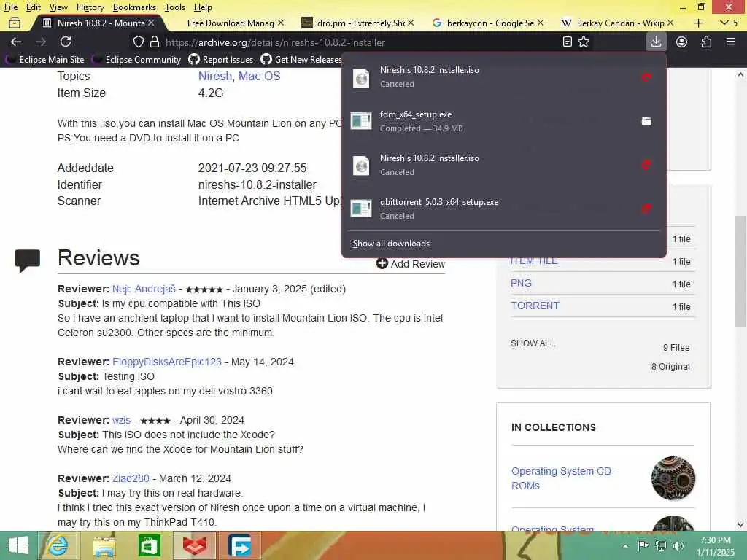Click the Operating System CD-ROMs gear thumbnail
Viewport: 747px width, 560px height.
(x=673, y=478)
